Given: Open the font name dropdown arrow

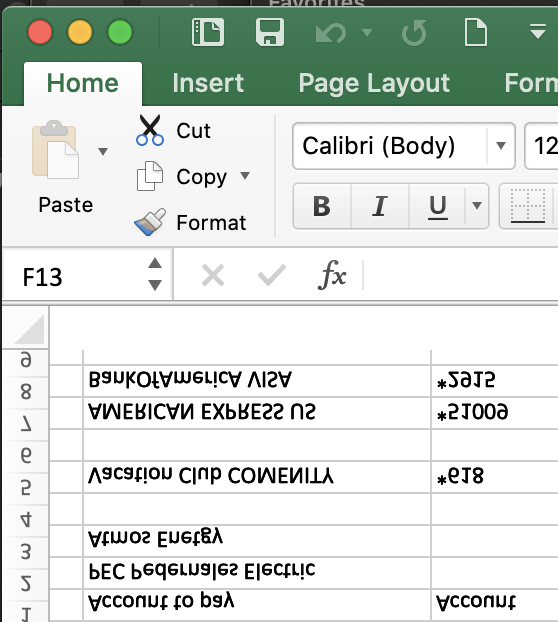Looking at the screenshot, I should click(501, 146).
